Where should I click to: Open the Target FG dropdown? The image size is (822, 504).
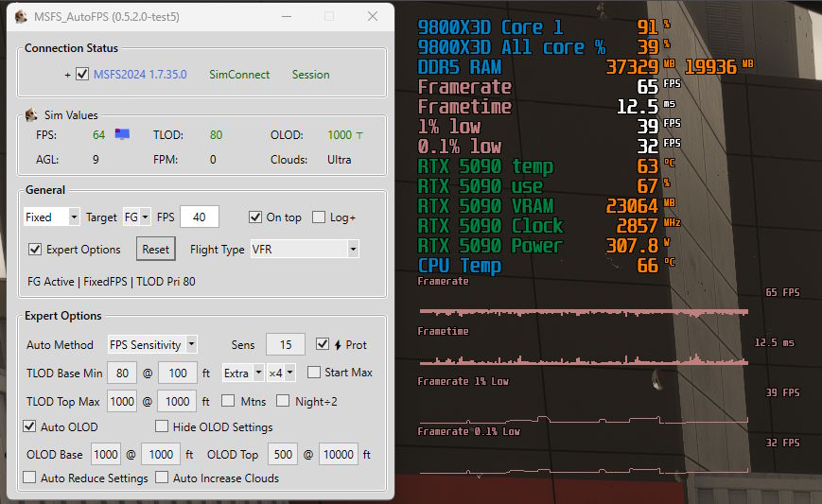click(137, 217)
